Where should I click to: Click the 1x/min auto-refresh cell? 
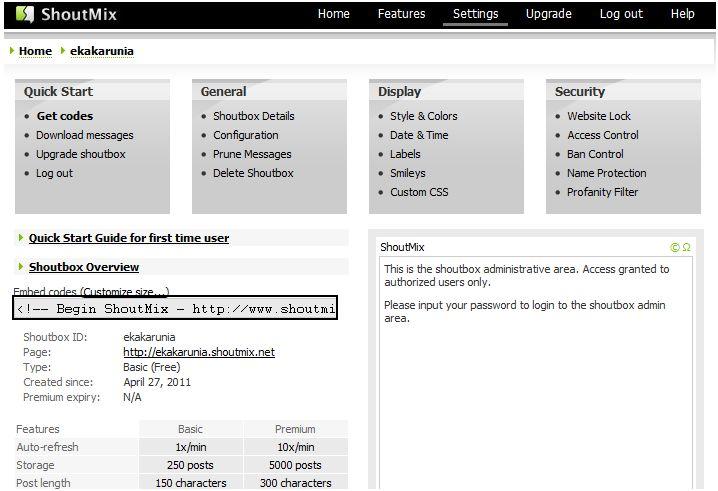click(190, 447)
